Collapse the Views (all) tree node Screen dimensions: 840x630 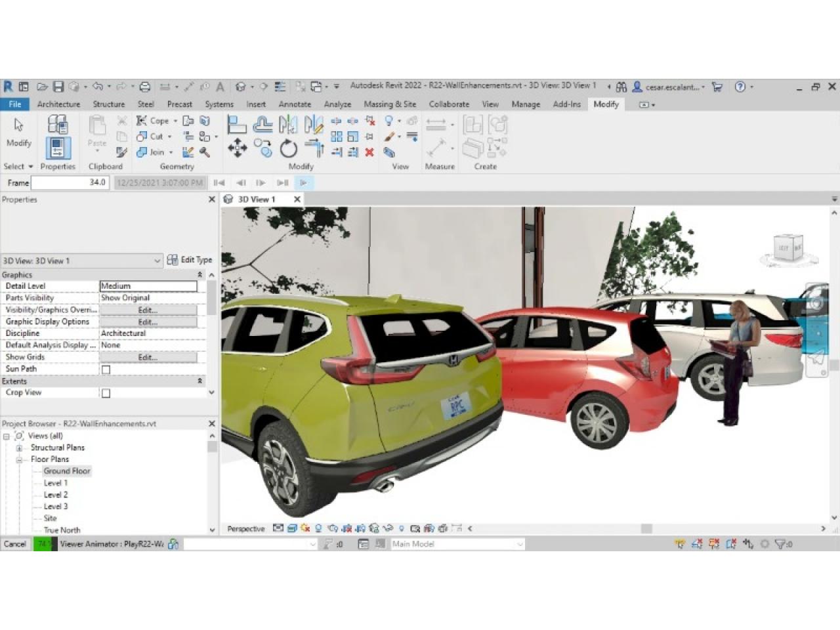tap(7, 436)
